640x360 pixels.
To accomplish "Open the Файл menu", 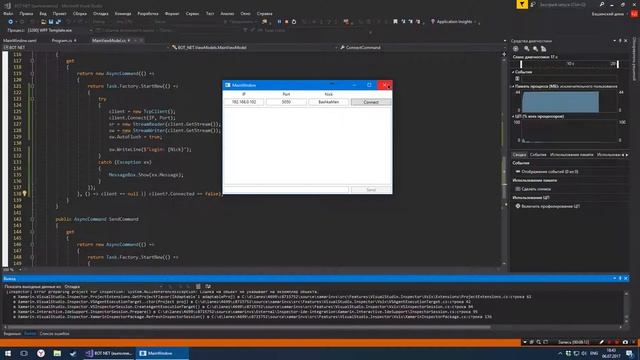I will pos(8,13).
